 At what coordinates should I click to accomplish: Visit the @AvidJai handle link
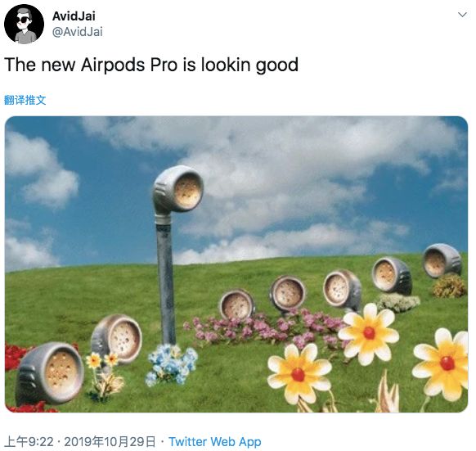pos(78,32)
